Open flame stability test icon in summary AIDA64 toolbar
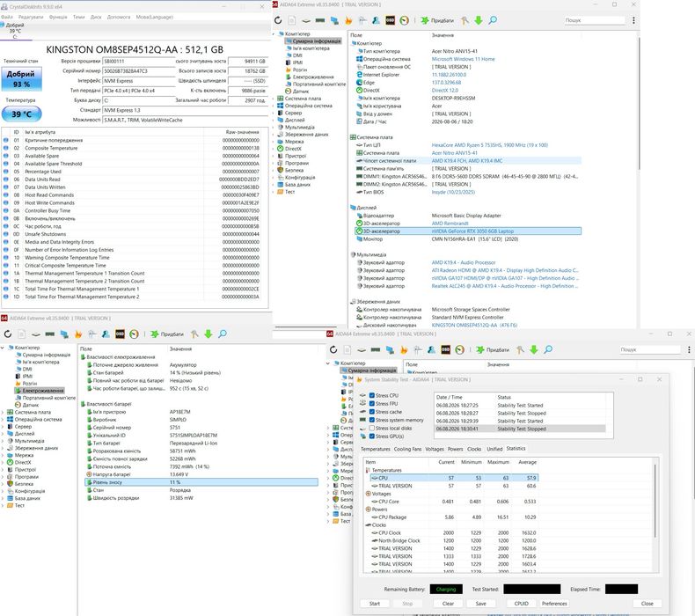The width and height of the screenshot is (695, 616). pos(348,20)
